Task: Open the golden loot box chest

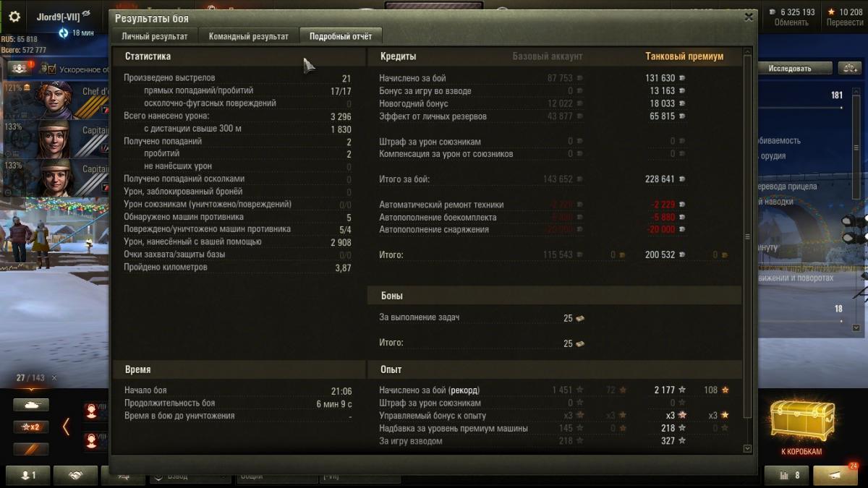Action: 801,421
